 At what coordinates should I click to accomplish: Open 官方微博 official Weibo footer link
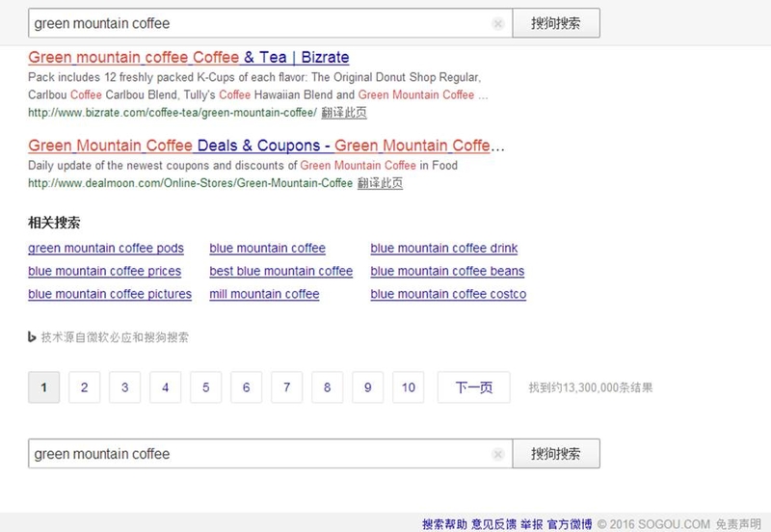point(570,524)
